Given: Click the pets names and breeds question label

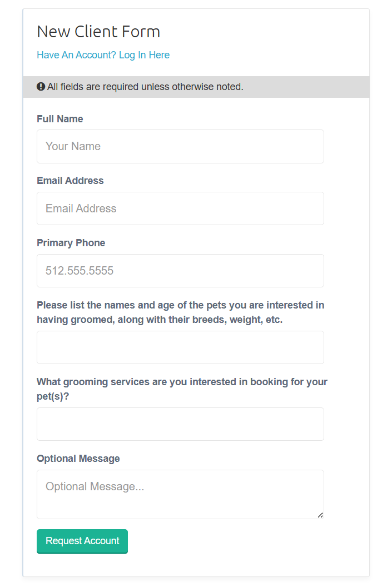Looking at the screenshot, I should 180,312.
